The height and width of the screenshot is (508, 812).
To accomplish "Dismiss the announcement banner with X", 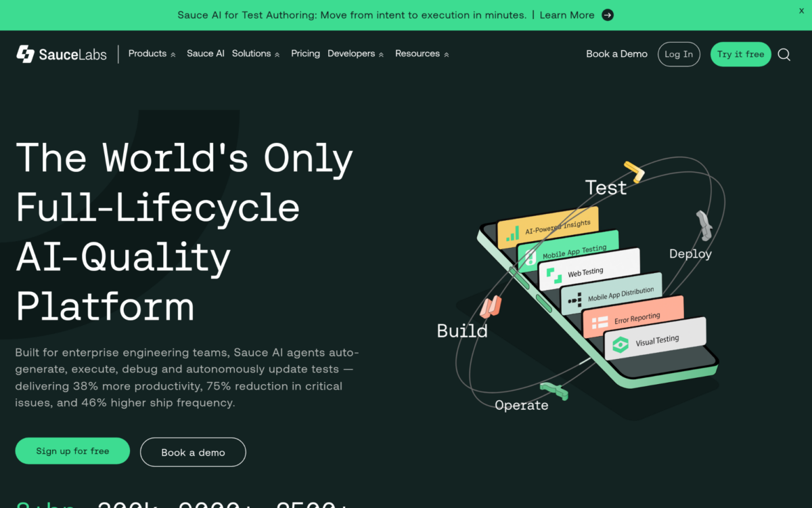I will click(x=801, y=11).
